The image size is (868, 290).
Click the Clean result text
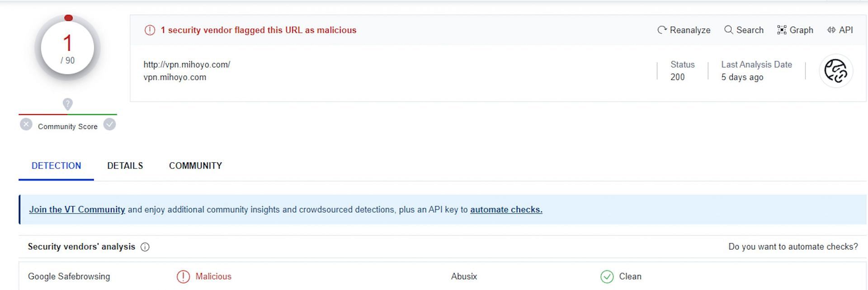[x=630, y=276]
